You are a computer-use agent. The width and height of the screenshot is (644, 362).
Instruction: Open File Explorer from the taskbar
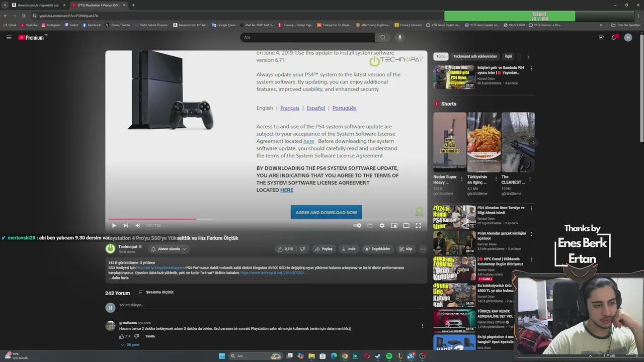coord(311,356)
